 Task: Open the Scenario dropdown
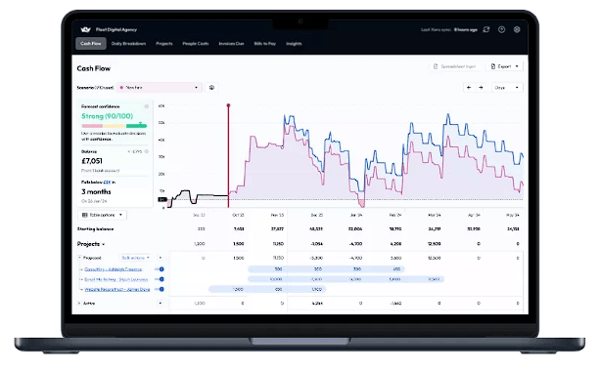159,88
